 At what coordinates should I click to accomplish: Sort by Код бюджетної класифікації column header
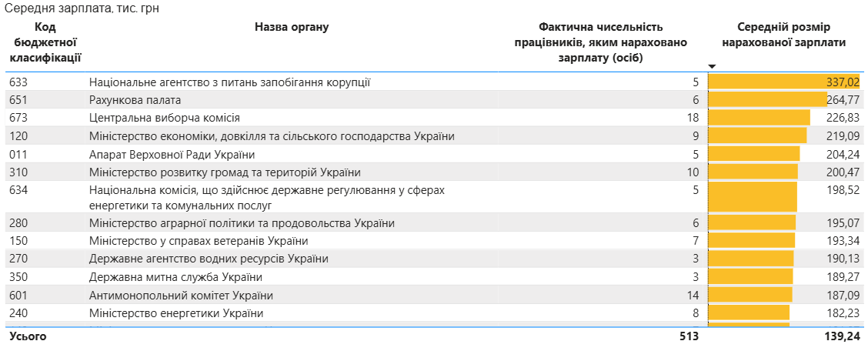(45, 42)
